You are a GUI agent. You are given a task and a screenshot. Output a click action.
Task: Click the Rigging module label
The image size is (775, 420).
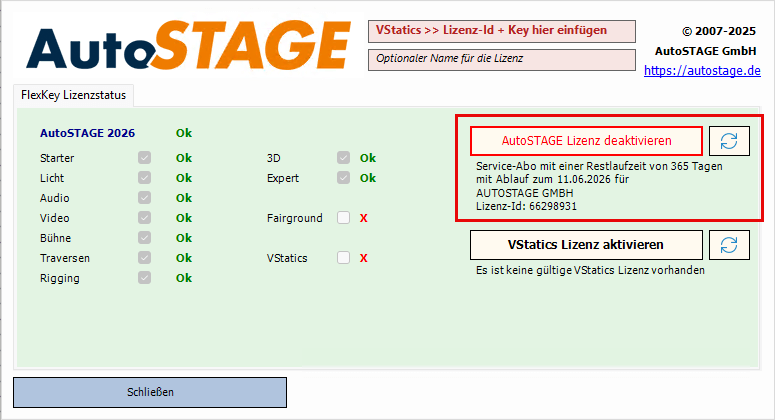click(60, 278)
